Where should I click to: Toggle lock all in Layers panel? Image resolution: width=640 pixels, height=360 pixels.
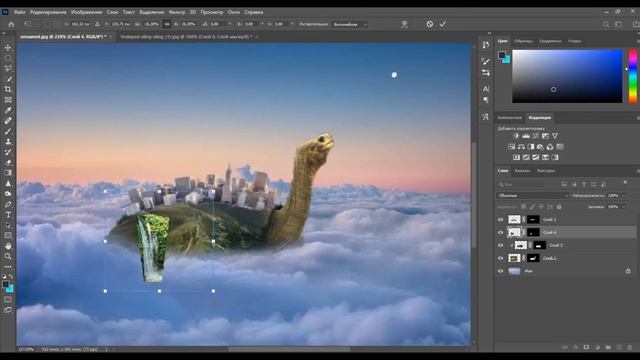pyautogui.click(x=559, y=207)
